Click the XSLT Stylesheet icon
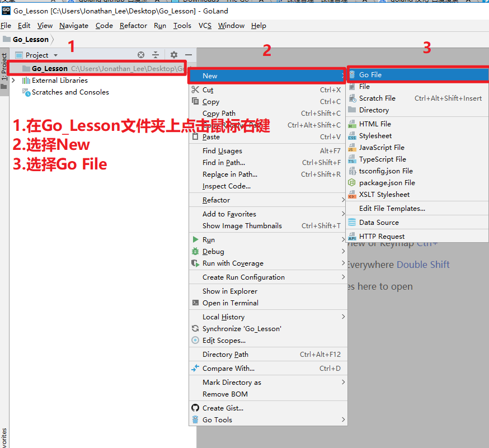This screenshot has height=448, width=489. [x=352, y=195]
